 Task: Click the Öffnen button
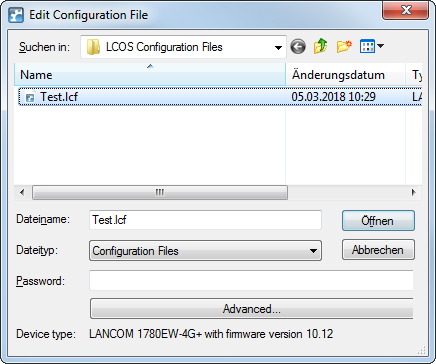378,221
